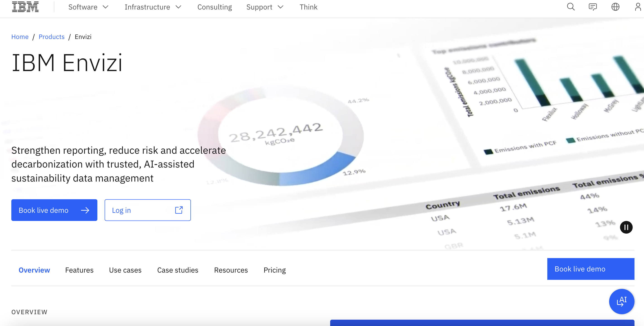Viewport: 644px width, 326px height.
Task: Pause the hero background video
Action: coord(626,227)
